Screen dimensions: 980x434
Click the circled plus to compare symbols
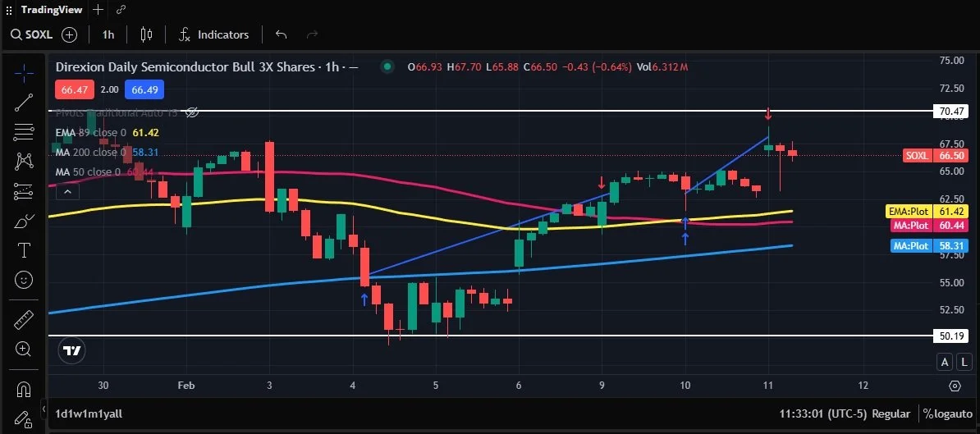click(70, 35)
